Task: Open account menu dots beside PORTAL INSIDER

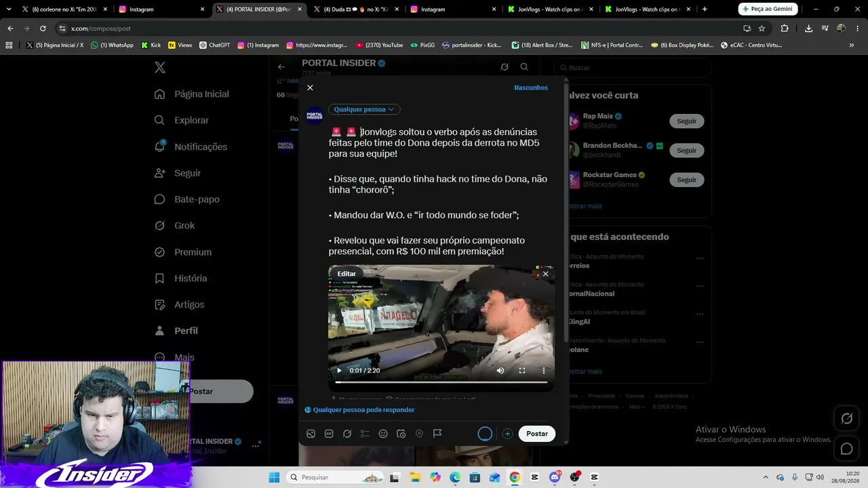Action: [x=256, y=445]
